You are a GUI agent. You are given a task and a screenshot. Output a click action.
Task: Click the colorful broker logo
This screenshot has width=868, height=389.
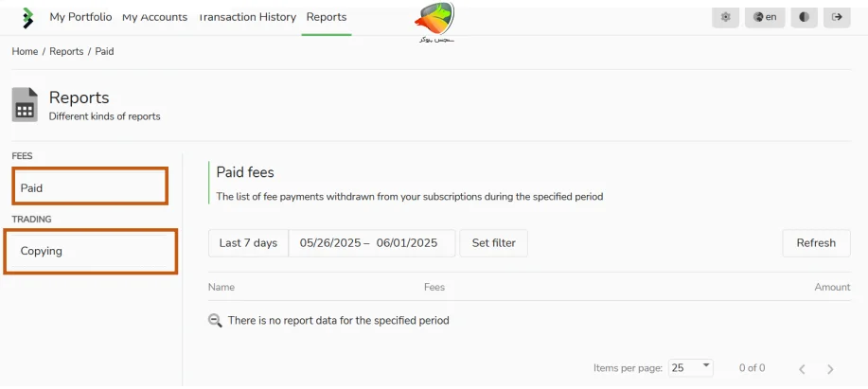pos(435,22)
